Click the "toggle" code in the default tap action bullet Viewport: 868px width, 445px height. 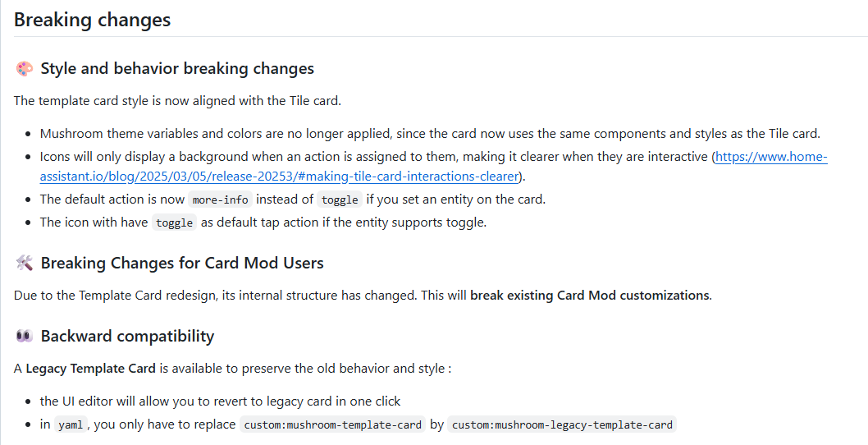[x=174, y=222]
